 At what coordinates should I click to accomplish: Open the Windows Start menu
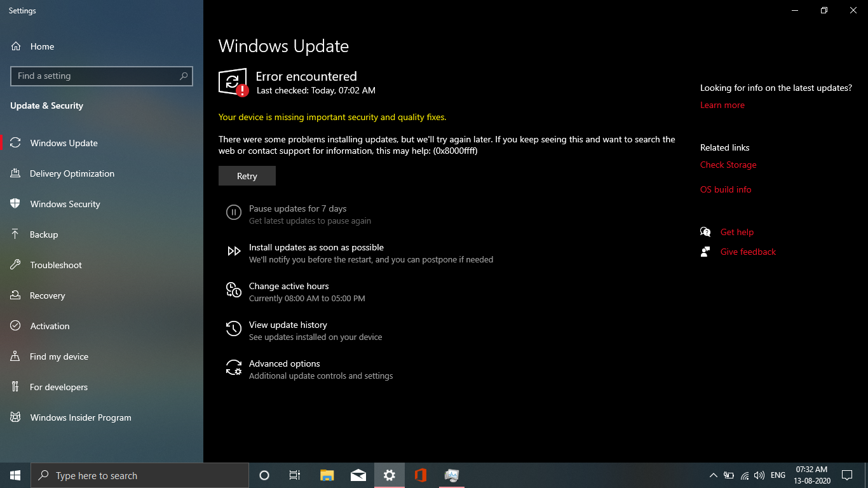pos(15,475)
